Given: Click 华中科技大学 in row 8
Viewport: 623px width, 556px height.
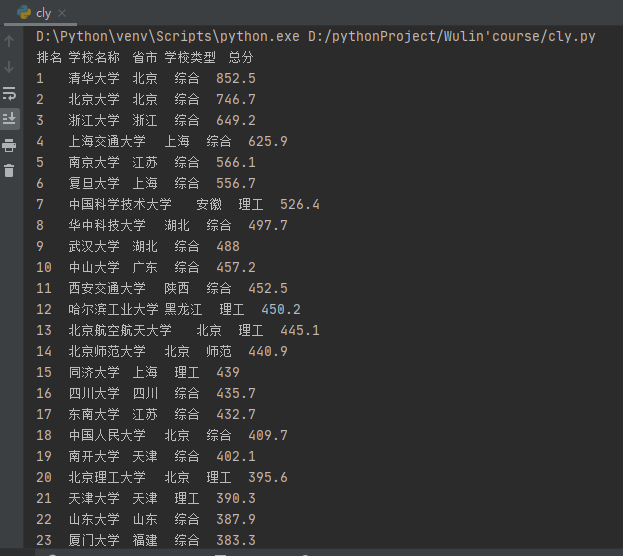Looking at the screenshot, I should (107, 225).
